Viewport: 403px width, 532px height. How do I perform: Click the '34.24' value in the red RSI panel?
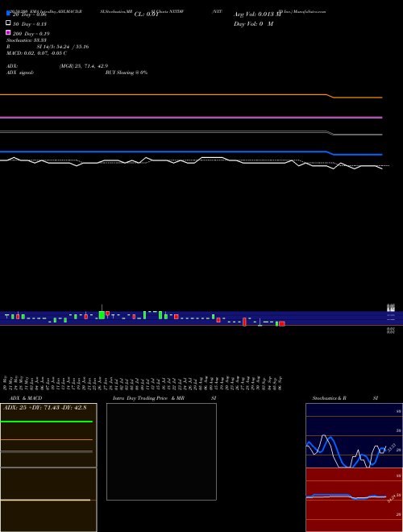coord(392,498)
